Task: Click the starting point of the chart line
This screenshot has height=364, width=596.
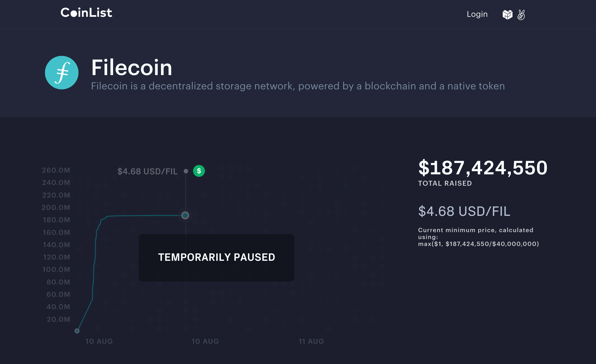Action: tap(77, 331)
